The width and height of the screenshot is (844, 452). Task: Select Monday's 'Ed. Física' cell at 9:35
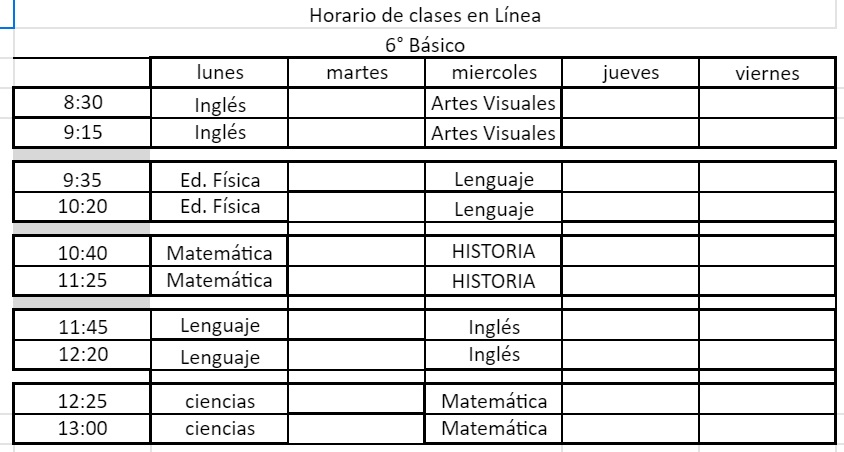(x=220, y=178)
